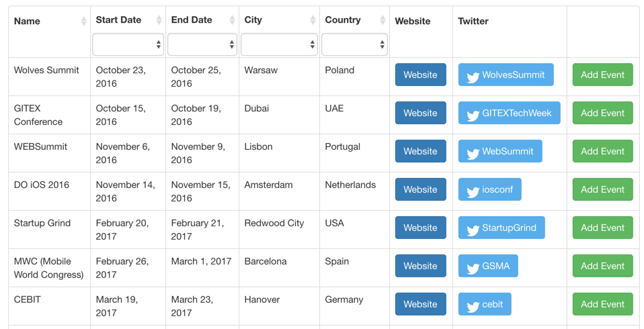Image resolution: width=644 pixels, height=329 pixels.
Task: Expand the City filter dropdown
Action: click(279, 44)
